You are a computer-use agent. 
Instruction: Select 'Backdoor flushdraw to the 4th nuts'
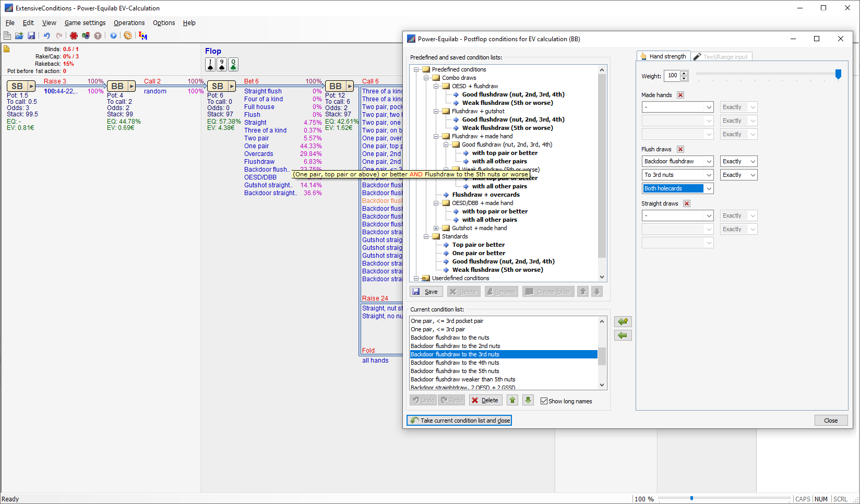(x=504, y=363)
